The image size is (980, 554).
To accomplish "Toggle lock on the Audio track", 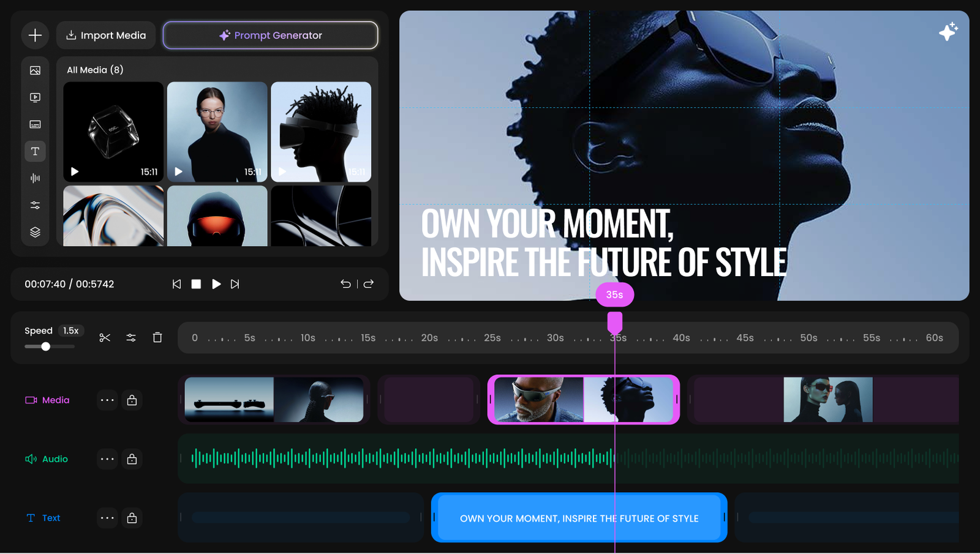I will click(x=132, y=459).
